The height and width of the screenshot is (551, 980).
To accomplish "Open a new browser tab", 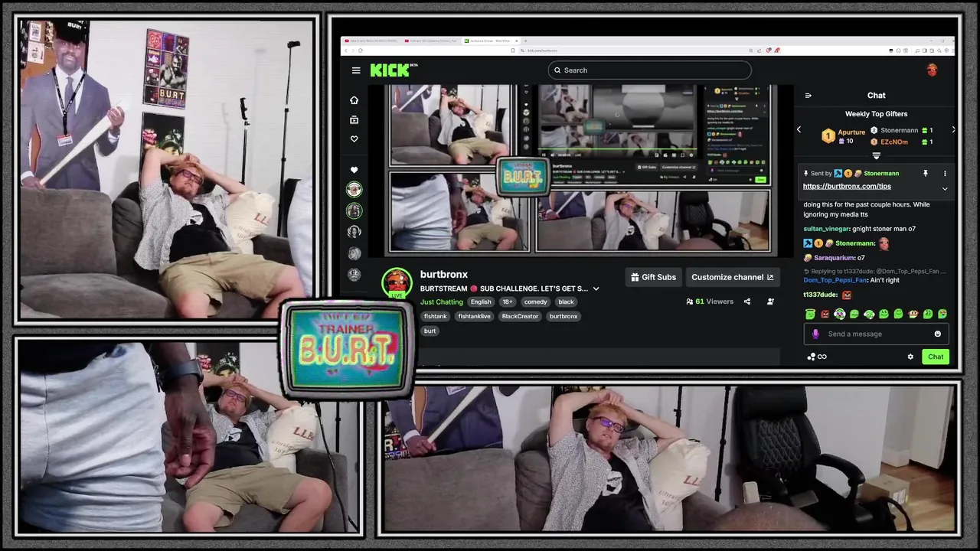I will coord(525,41).
